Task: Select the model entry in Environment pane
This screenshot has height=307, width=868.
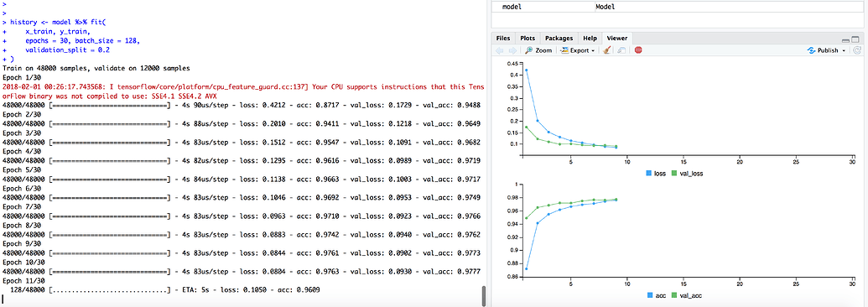Action: [512, 8]
